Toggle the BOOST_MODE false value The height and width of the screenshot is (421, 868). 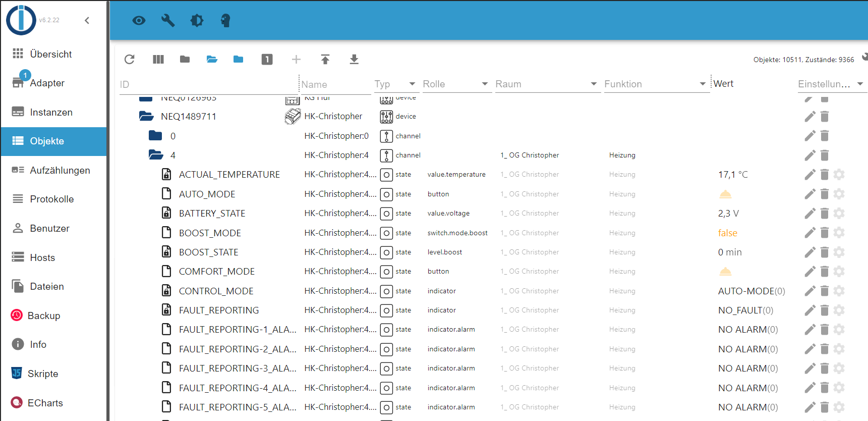[x=727, y=233]
